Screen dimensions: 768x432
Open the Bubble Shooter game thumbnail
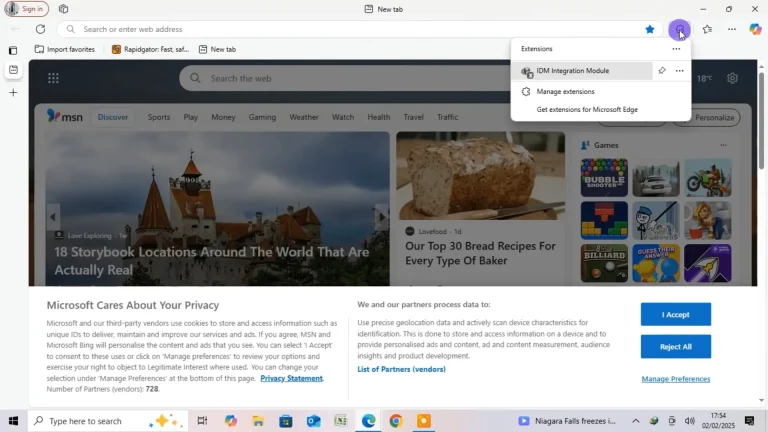(x=604, y=177)
